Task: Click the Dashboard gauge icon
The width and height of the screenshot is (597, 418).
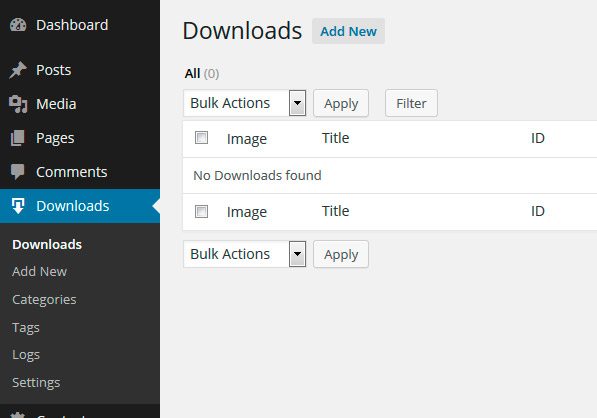Action: [18, 25]
